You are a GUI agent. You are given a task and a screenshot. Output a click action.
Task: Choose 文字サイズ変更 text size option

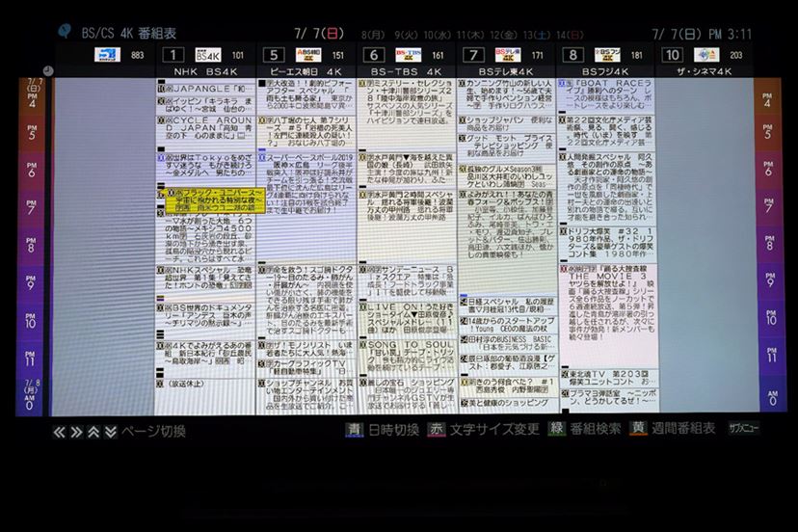[494, 429]
